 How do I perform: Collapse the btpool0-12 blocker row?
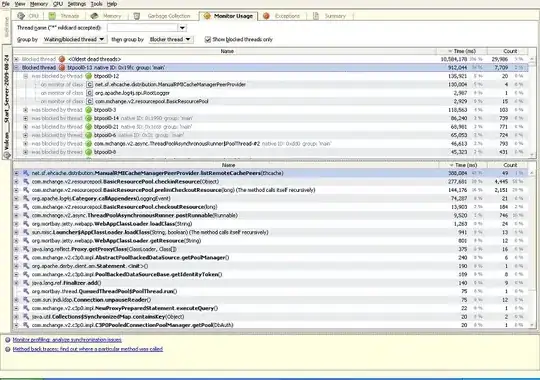pyautogui.click(x=25, y=76)
